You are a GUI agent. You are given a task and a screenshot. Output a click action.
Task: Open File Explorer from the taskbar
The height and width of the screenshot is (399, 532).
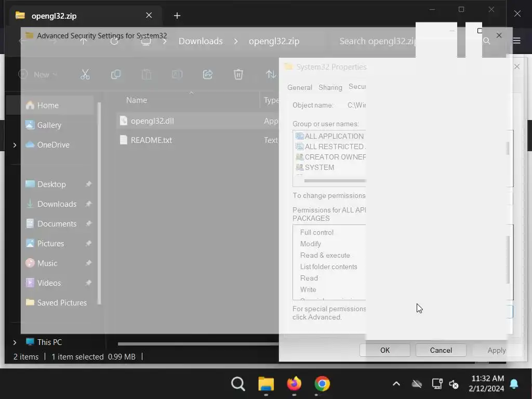click(266, 384)
